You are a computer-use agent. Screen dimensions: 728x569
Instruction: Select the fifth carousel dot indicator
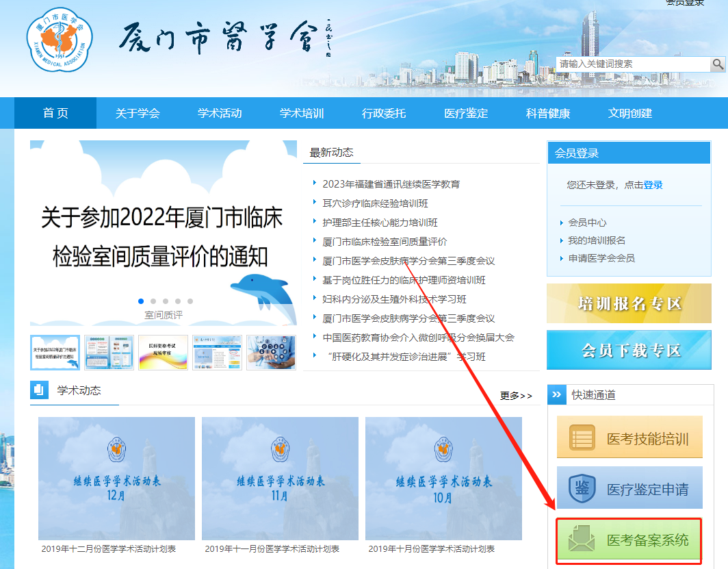(x=190, y=301)
